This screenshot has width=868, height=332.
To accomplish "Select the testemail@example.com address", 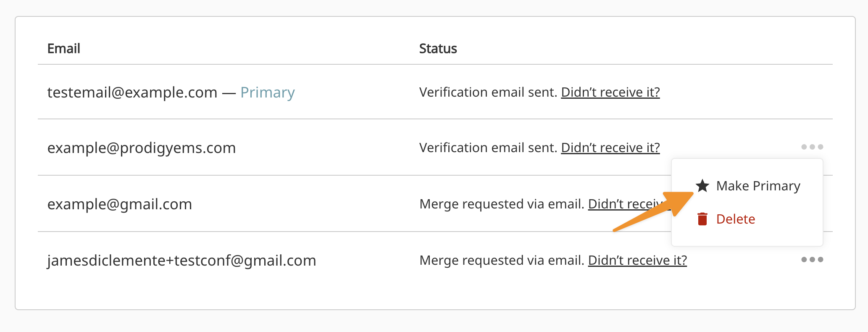I will [132, 92].
